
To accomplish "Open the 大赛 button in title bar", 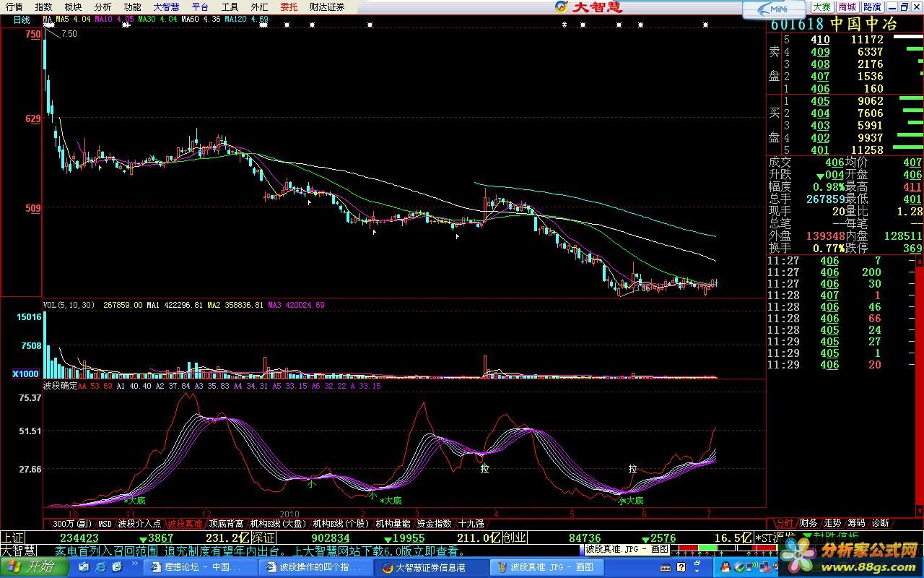I will 821,7.
